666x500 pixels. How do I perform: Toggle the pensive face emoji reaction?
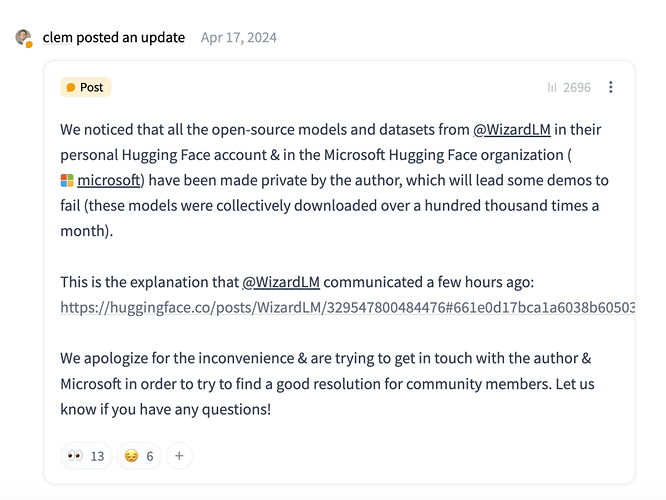[x=131, y=456]
